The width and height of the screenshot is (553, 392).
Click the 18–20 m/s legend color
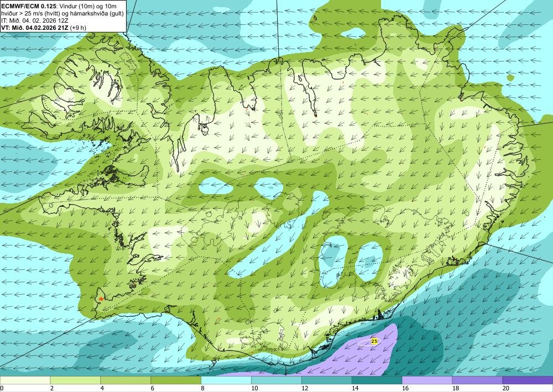[x=477, y=380]
